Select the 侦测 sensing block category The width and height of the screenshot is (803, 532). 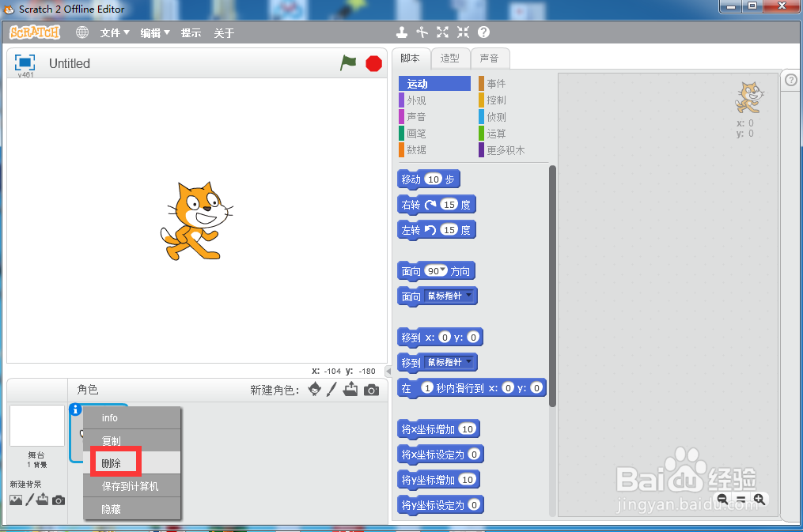(x=513, y=117)
